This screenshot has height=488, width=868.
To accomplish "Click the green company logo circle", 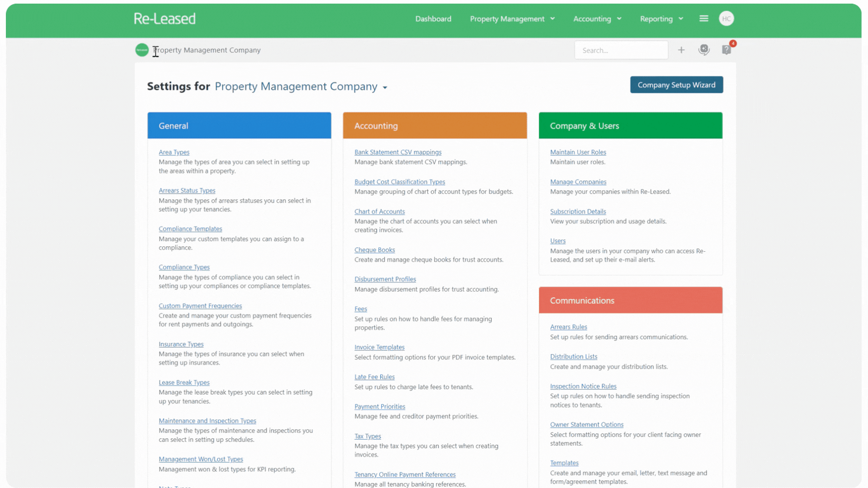I will [142, 50].
